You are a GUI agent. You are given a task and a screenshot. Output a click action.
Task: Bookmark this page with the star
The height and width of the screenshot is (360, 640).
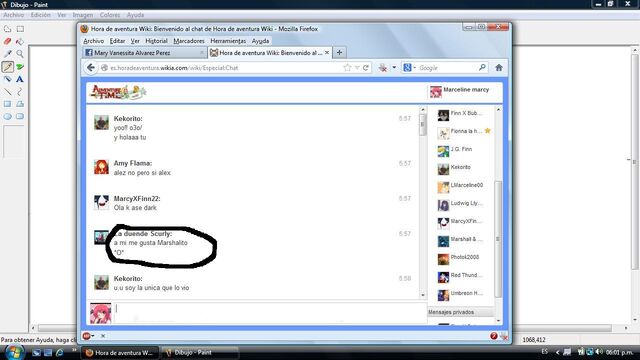347,68
